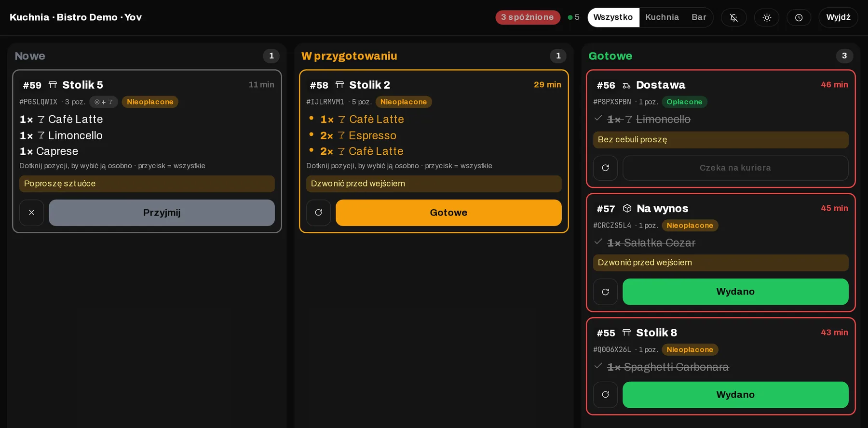Select 1x Cafè Latte in order #58

pyautogui.click(x=362, y=119)
